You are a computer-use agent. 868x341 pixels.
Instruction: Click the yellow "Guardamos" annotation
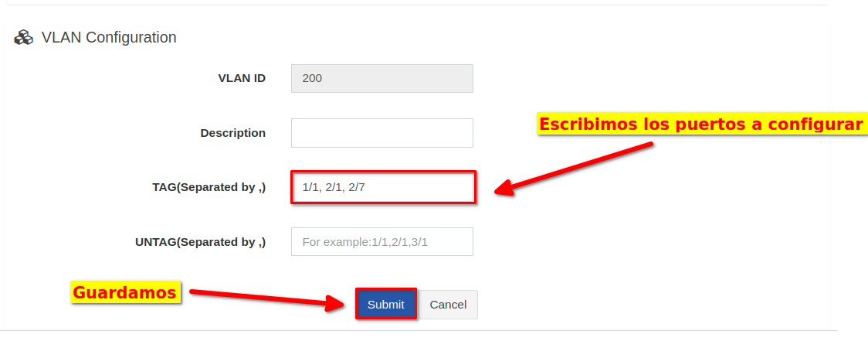click(x=124, y=292)
